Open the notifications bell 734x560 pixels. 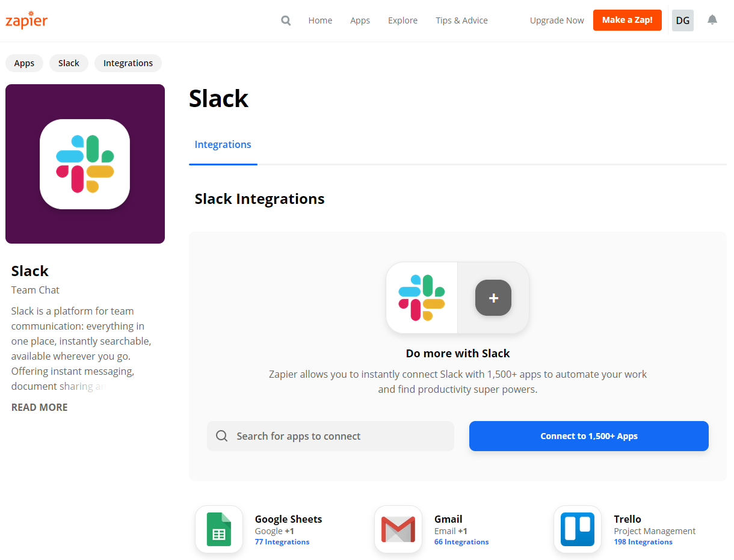[x=712, y=20]
